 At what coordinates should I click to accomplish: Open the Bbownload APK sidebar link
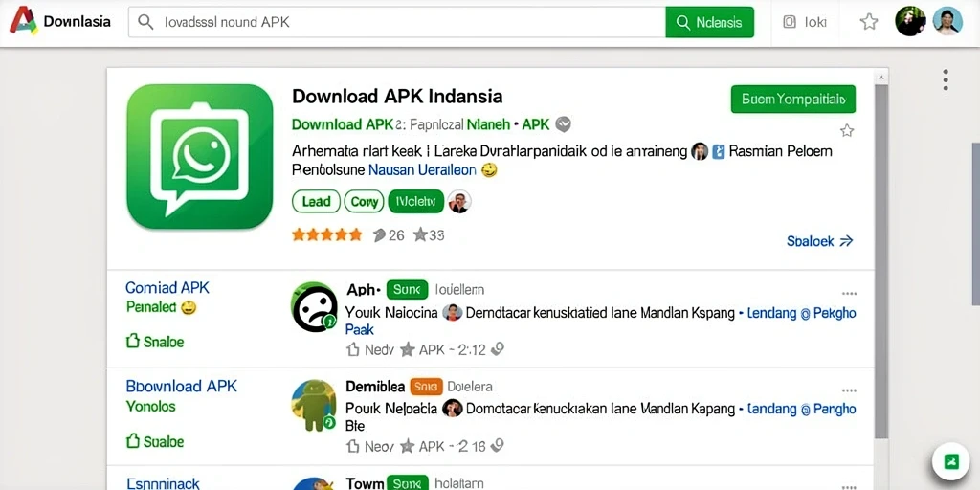[182, 387]
